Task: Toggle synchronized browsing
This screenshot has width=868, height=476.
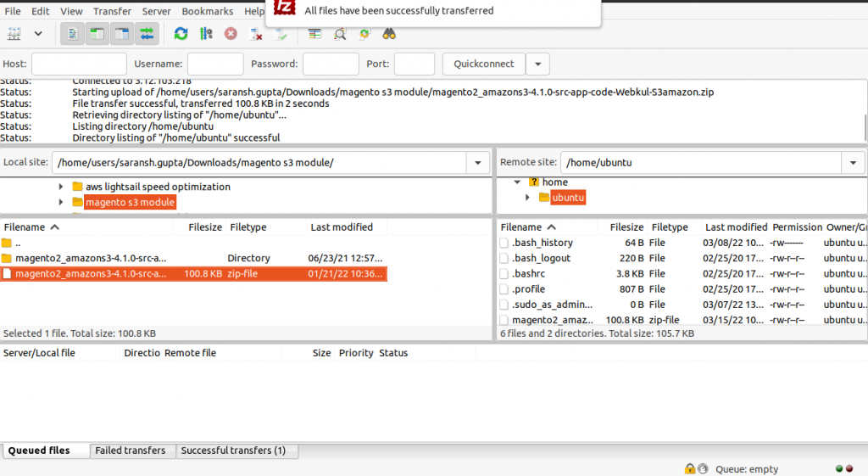Action: [364, 34]
